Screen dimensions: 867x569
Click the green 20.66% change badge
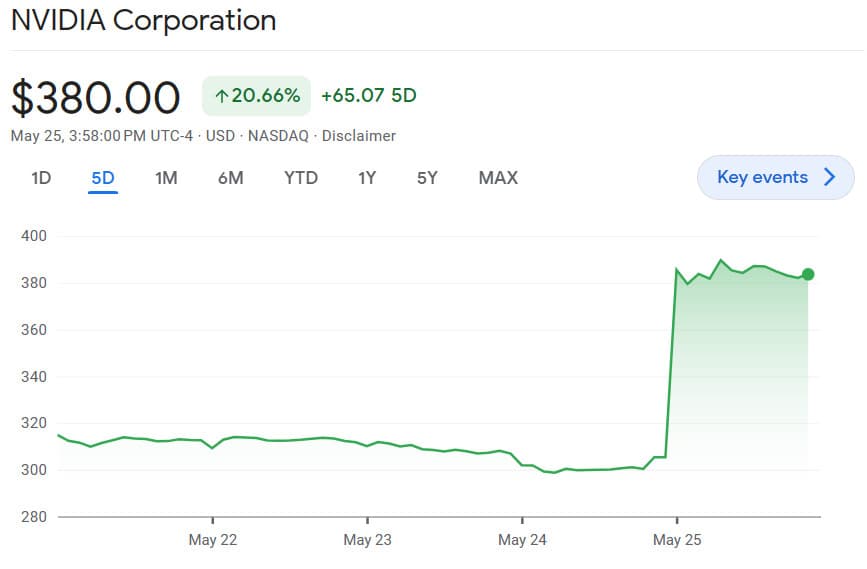coord(256,96)
